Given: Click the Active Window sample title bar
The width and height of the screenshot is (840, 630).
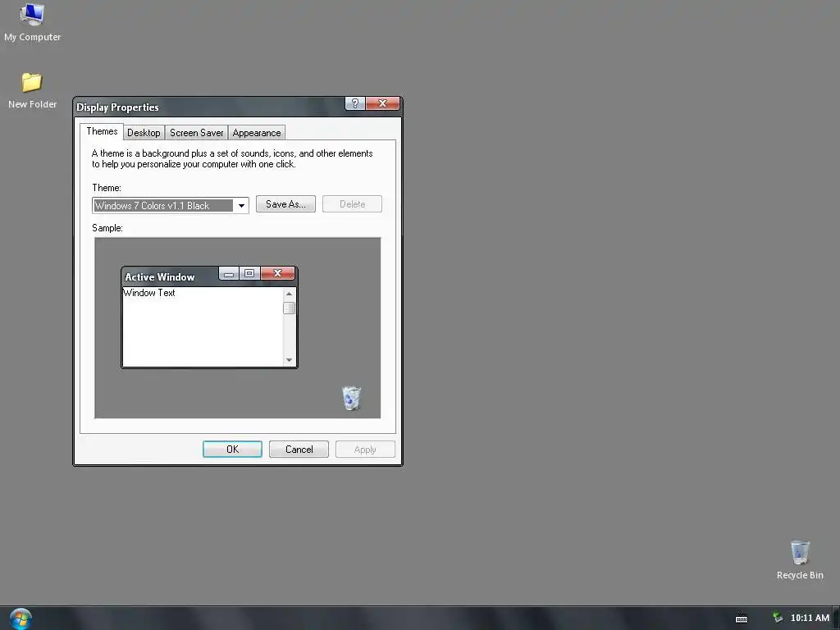Looking at the screenshot, I should click(171, 277).
